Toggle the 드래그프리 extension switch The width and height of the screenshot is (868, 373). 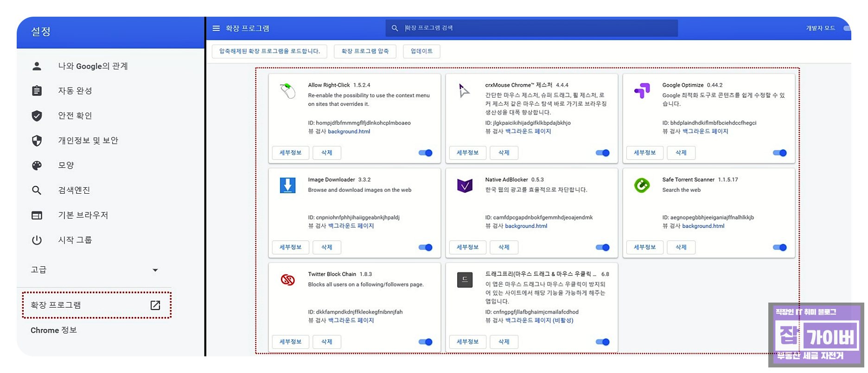602,342
